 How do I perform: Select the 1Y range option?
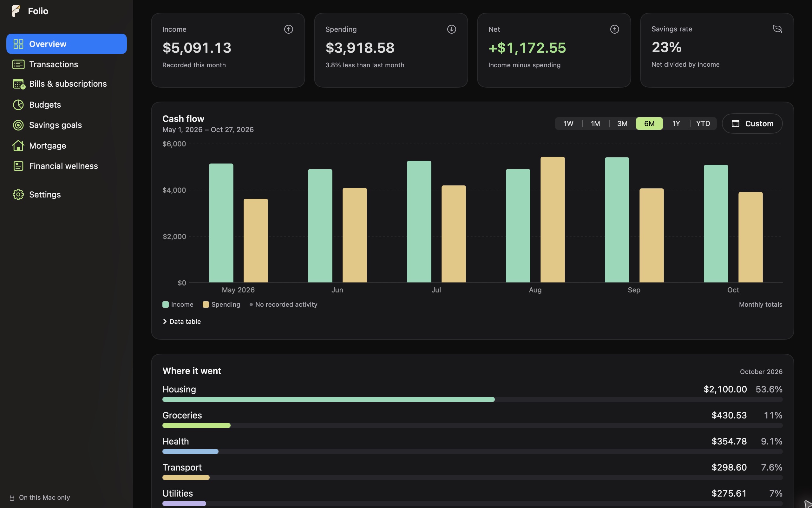(x=676, y=124)
